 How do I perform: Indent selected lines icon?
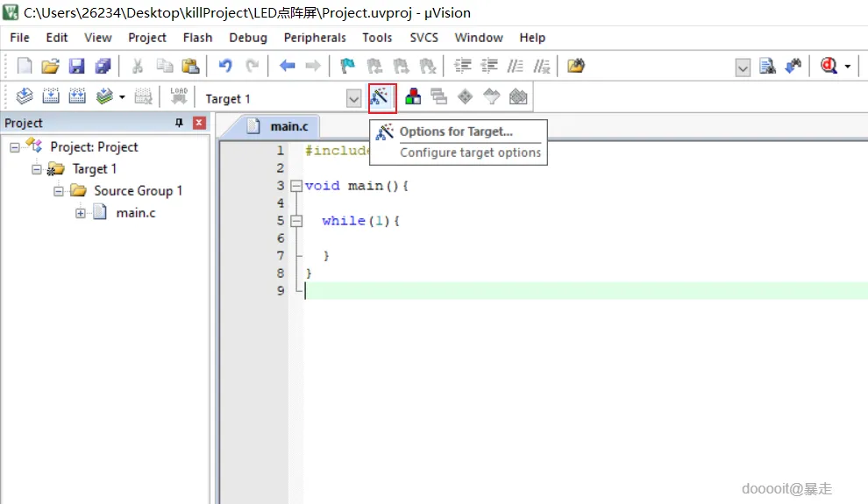tap(463, 66)
